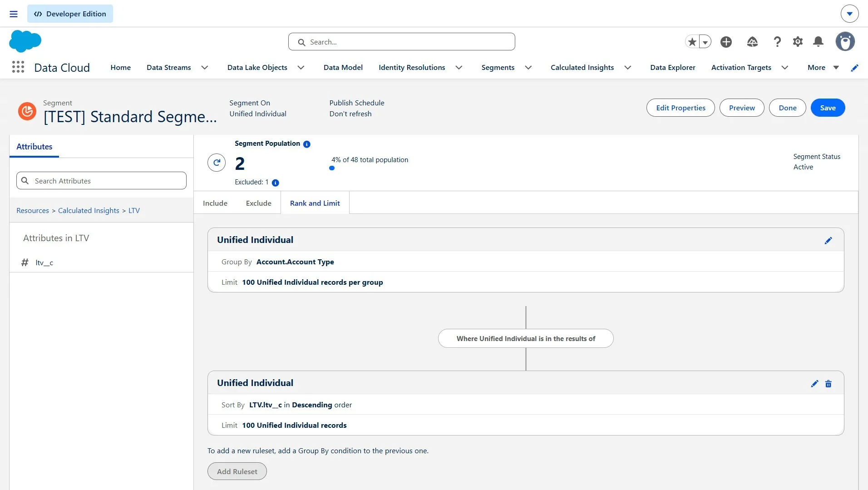Show Segment Population info tooltip
The image size is (868, 490).
click(307, 144)
